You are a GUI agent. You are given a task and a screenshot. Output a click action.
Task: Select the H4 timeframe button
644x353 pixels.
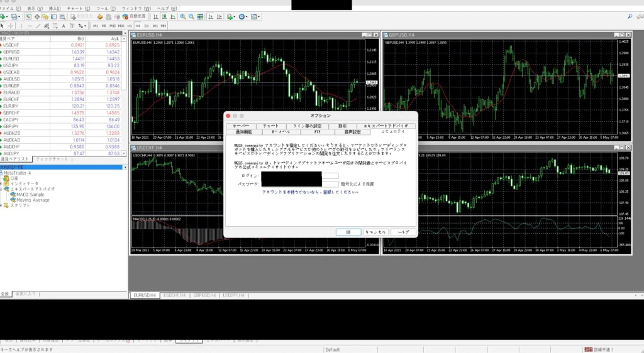coord(138,26)
